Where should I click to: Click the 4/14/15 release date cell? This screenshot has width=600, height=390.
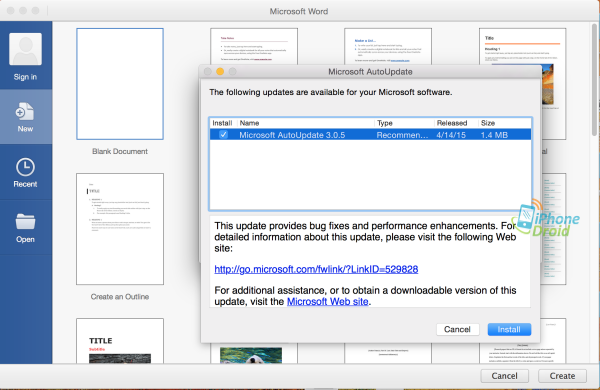tap(451, 135)
